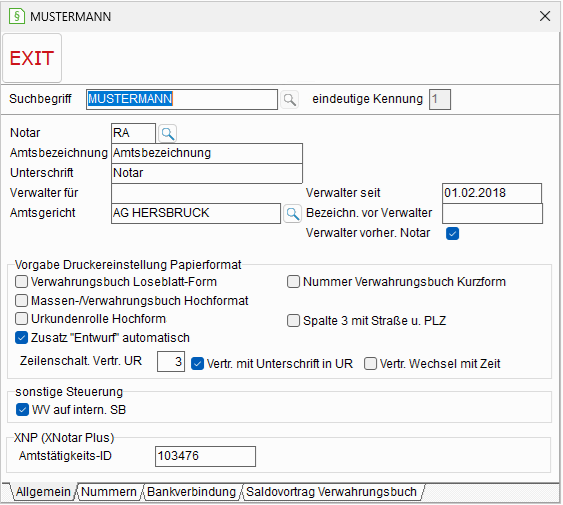Image resolution: width=563 pixels, height=505 pixels.
Task: Click the "Amtsgericht" label text
Action: pos(43,213)
